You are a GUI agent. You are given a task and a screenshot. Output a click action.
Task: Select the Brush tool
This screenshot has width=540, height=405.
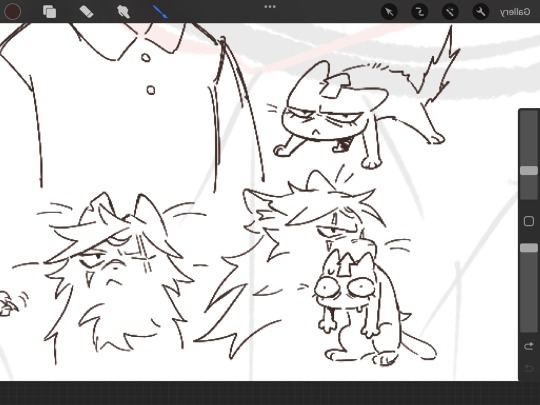click(x=160, y=11)
